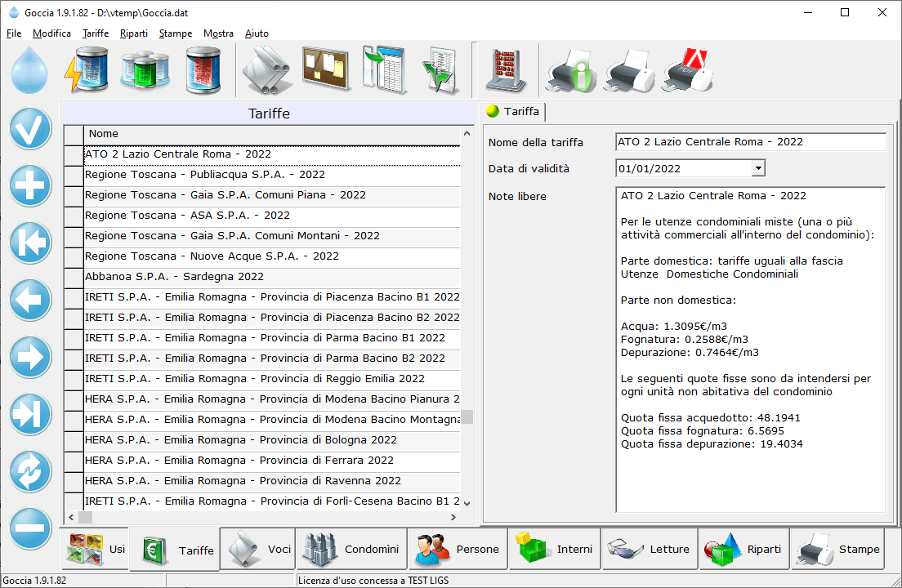Open the Interni section
Viewport: 902px width, 588px height.
[x=555, y=549]
